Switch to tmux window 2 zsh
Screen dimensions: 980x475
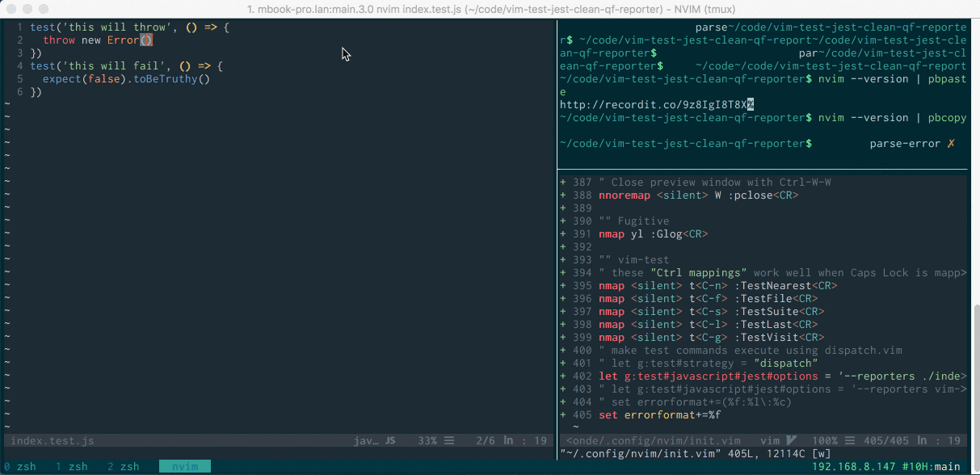click(124, 467)
